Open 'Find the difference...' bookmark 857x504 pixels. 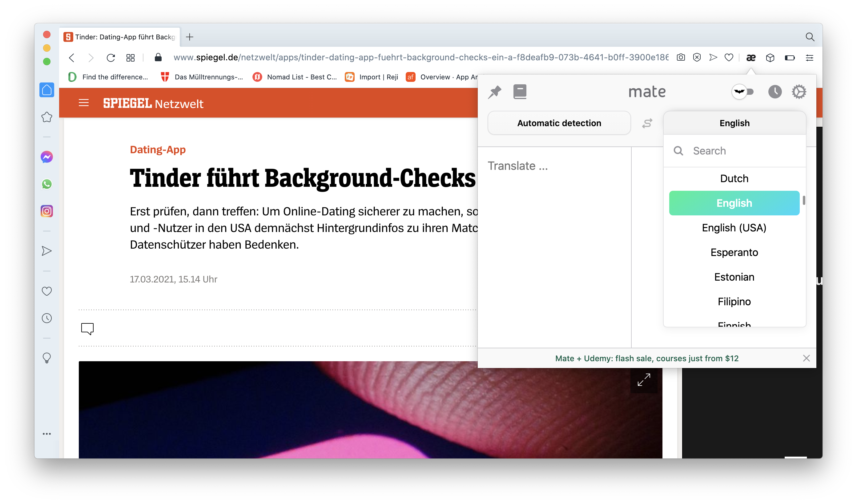(x=108, y=77)
